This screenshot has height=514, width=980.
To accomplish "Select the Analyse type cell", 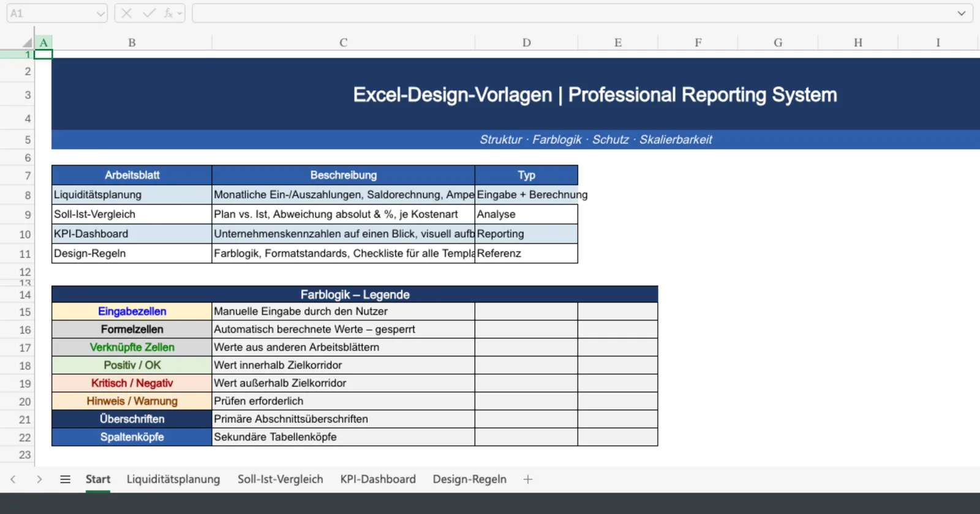I will [526, 214].
